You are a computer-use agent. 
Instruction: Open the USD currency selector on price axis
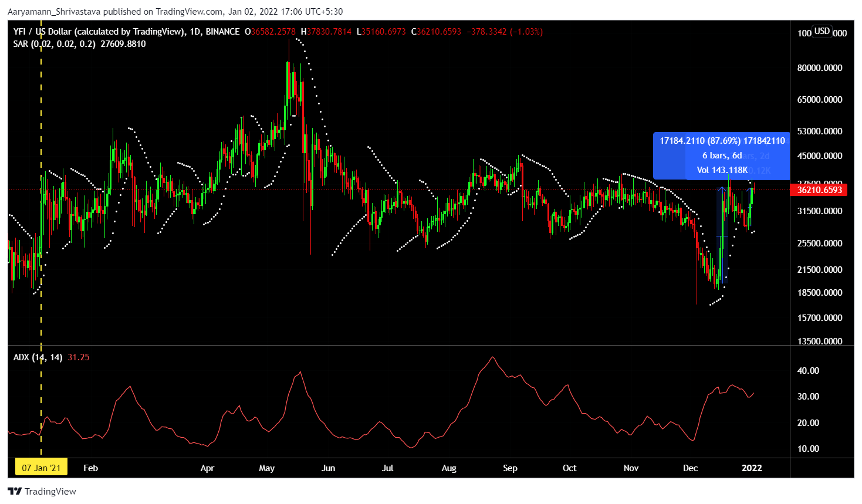pos(822,31)
